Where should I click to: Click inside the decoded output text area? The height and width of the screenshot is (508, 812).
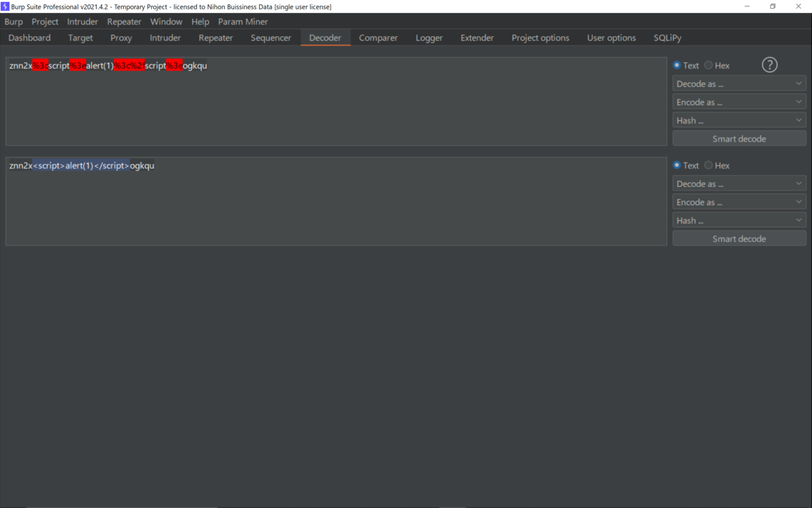336,201
